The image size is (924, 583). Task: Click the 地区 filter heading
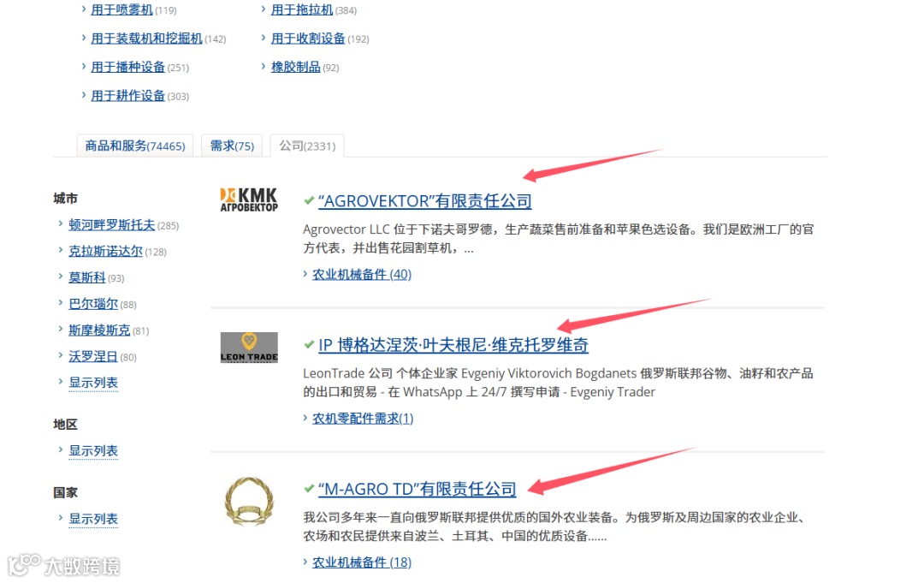tap(65, 425)
